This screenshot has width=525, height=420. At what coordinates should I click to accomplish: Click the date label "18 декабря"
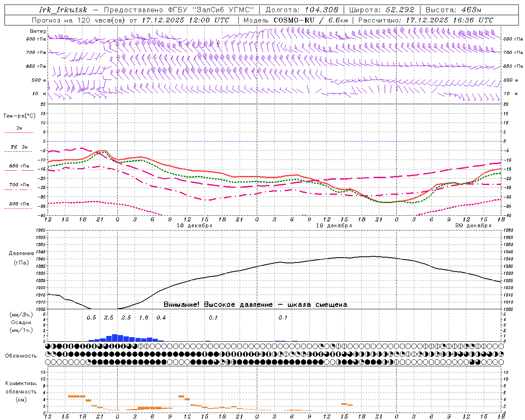point(194,226)
